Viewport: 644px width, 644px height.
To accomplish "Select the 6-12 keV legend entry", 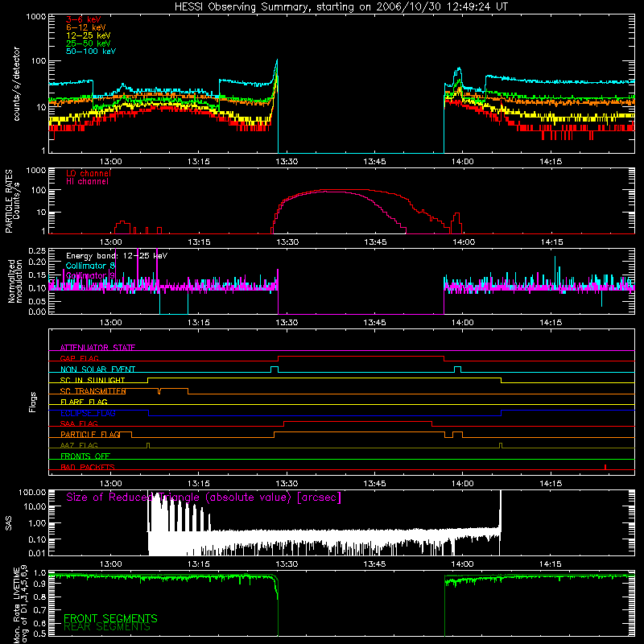I will pos(86,27).
